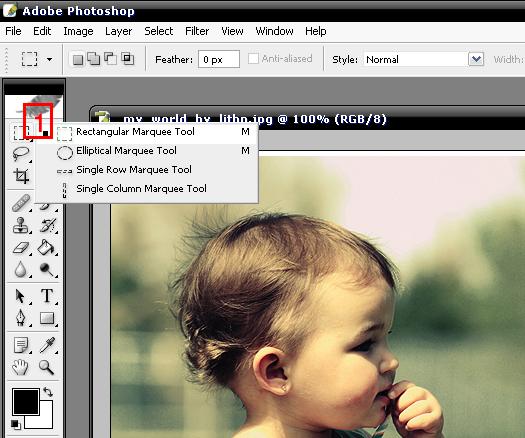Select the Healing Brush tool
This screenshot has height=438, width=525.
[21, 203]
